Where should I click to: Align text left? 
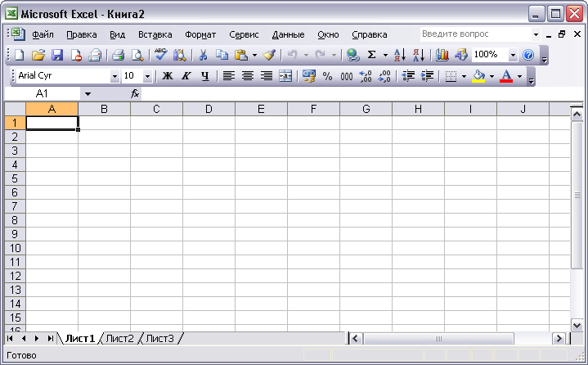[229, 76]
